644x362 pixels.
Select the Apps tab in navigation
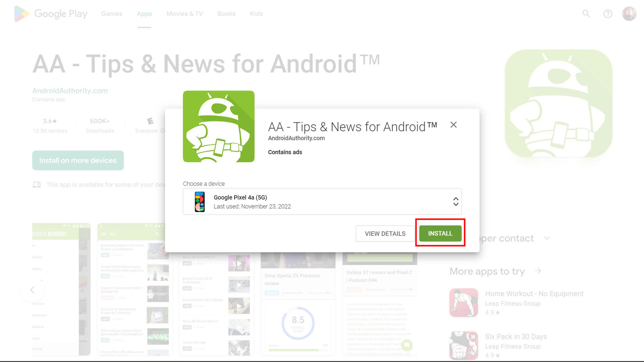(144, 14)
